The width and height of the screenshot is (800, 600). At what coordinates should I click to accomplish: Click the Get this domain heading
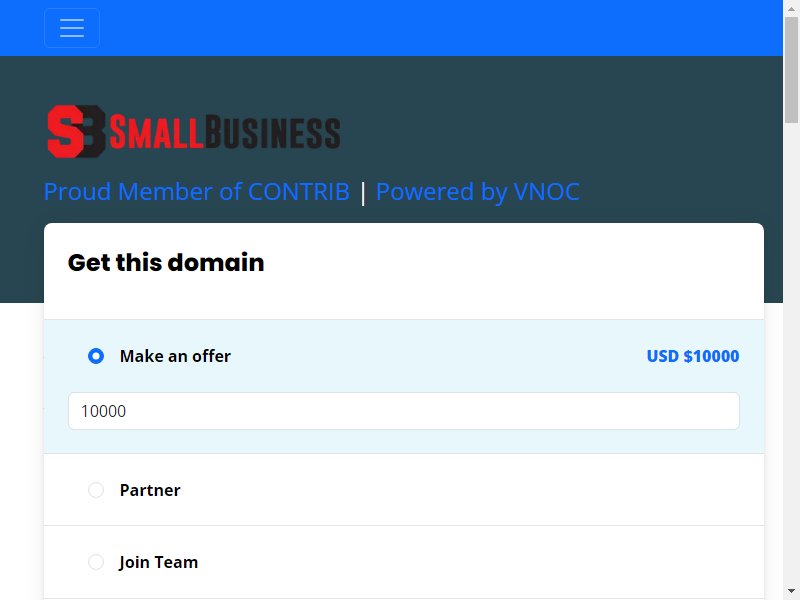pyautogui.click(x=166, y=263)
